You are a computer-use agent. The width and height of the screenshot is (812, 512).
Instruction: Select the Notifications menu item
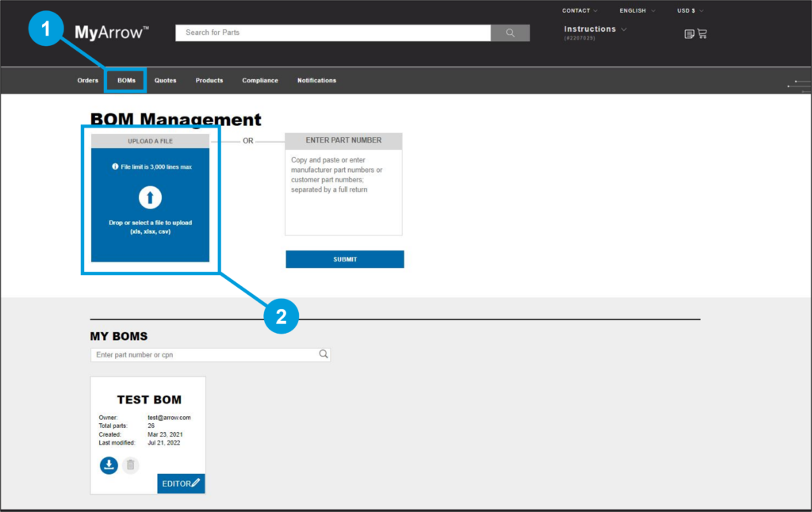[x=316, y=80]
